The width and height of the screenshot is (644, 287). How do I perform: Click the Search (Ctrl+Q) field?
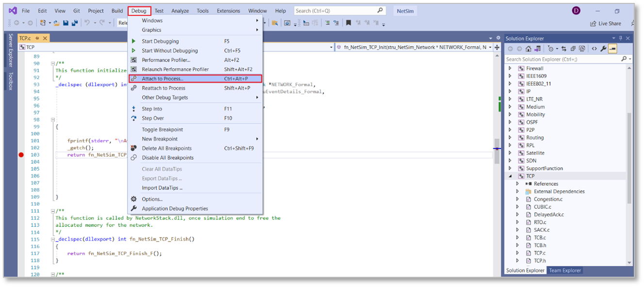coord(340,11)
